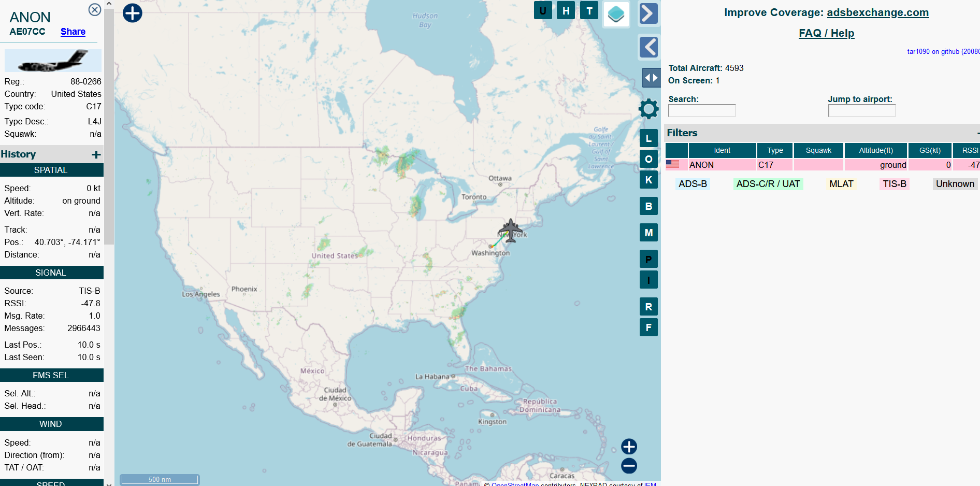Click the left chevron arrow button
The image size is (980, 486).
point(648,47)
